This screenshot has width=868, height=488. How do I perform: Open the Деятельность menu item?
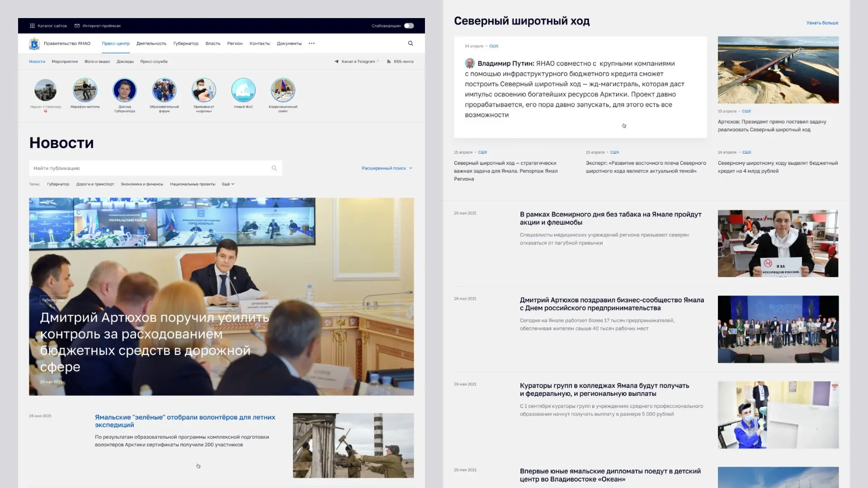(x=151, y=43)
